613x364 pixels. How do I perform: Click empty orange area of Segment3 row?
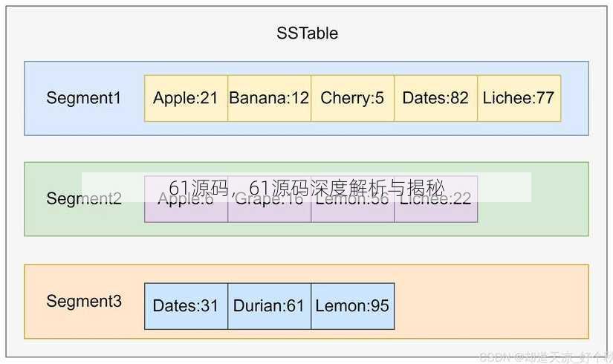click(490, 302)
